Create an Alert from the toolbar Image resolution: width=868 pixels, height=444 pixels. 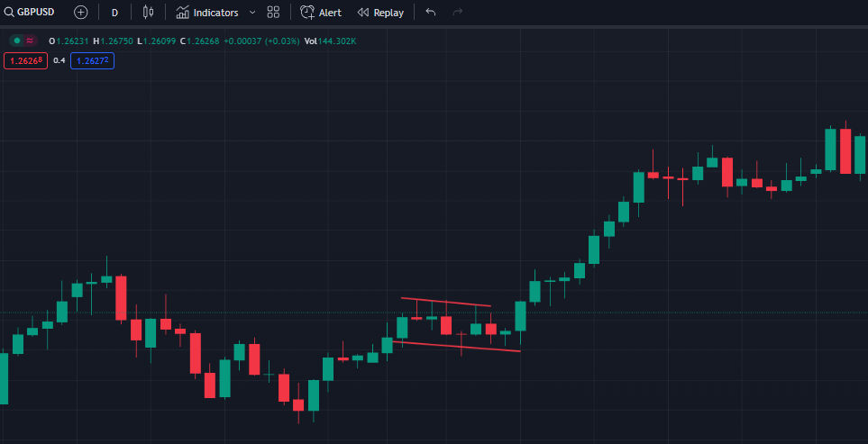321,13
